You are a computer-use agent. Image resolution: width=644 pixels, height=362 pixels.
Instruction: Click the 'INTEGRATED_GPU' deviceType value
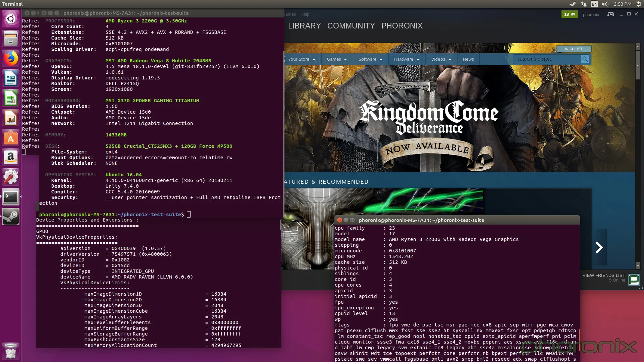click(132, 271)
